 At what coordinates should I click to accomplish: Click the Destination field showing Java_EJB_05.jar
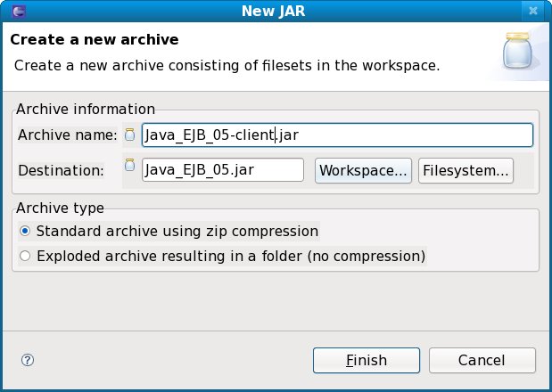point(223,169)
